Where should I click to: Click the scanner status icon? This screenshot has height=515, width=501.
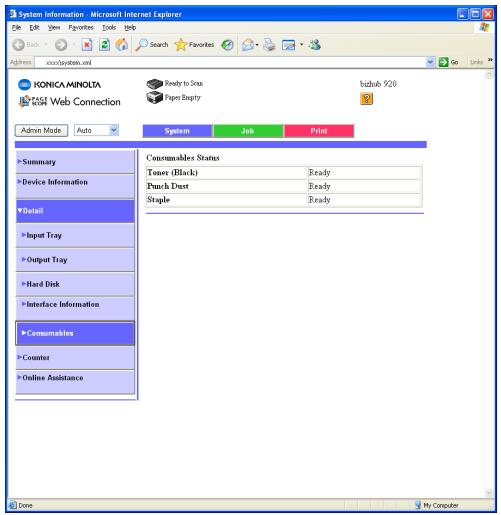155,84
